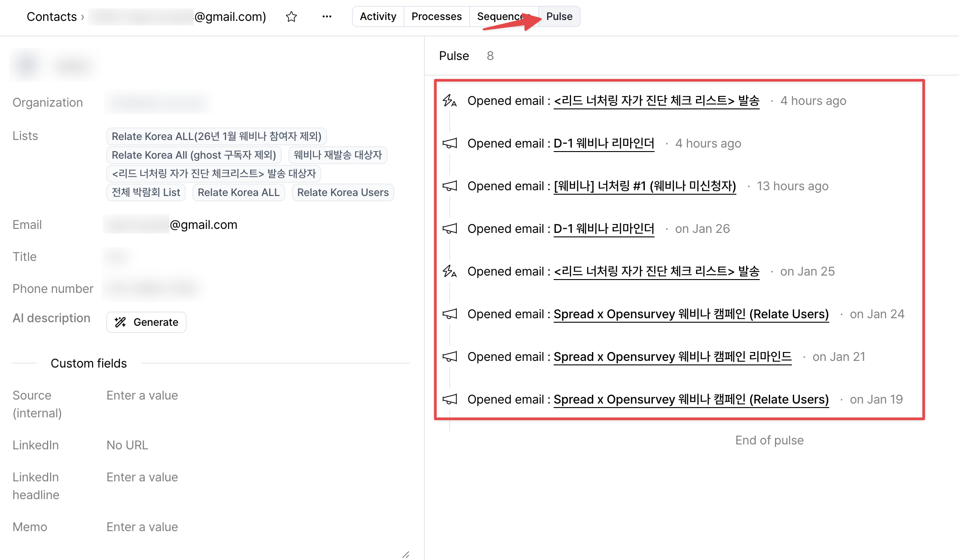Image resolution: width=959 pixels, height=560 pixels.
Task: Click megaphone icon of Jan 19 pulse entry
Action: click(x=449, y=400)
